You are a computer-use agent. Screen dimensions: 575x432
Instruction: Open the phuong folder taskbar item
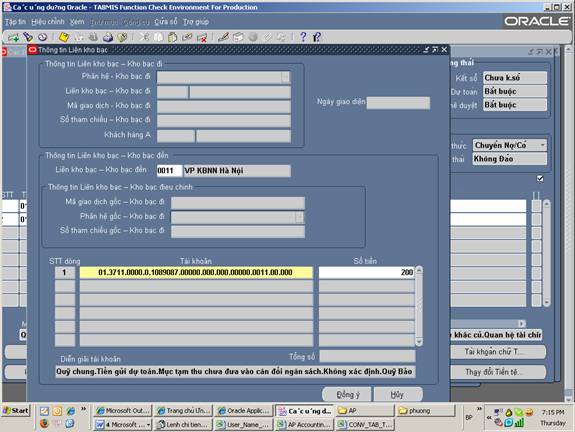pos(425,411)
